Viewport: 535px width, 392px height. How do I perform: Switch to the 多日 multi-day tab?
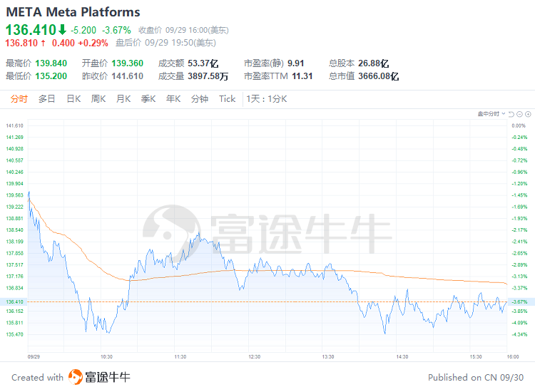point(47,99)
